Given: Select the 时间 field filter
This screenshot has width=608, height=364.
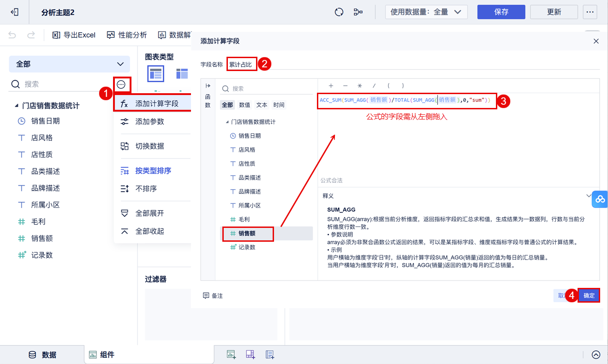Looking at the screenshot, I should click(x=279, y=105).
